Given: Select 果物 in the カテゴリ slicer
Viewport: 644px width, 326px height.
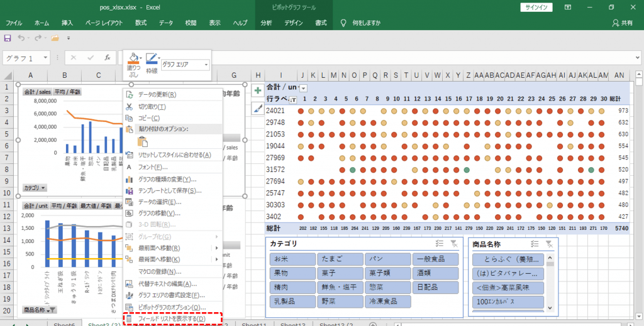Looking at the screenshot, I should [292, 273].
